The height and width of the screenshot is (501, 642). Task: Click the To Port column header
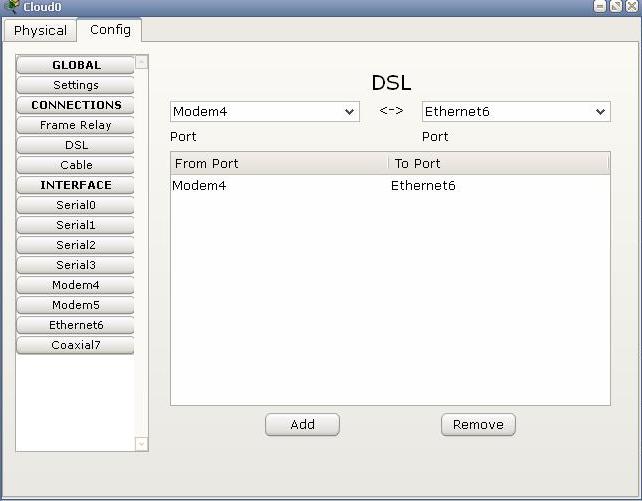(x=499, y=164)
